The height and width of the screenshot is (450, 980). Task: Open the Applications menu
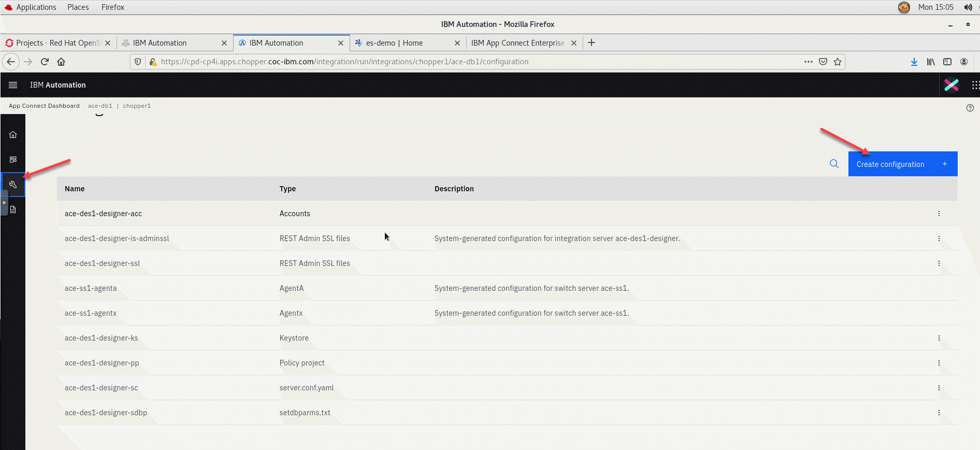point(36,7)
